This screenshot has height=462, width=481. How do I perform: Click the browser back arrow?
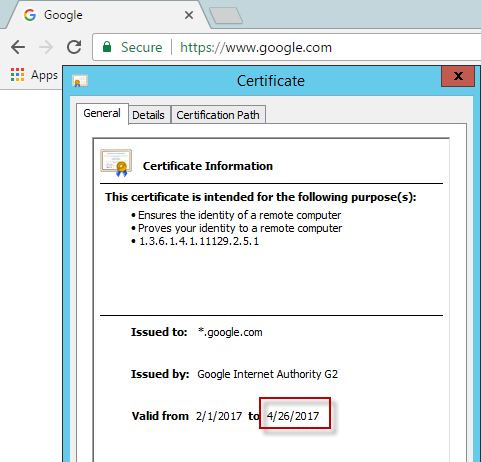(x=18, y=47)
